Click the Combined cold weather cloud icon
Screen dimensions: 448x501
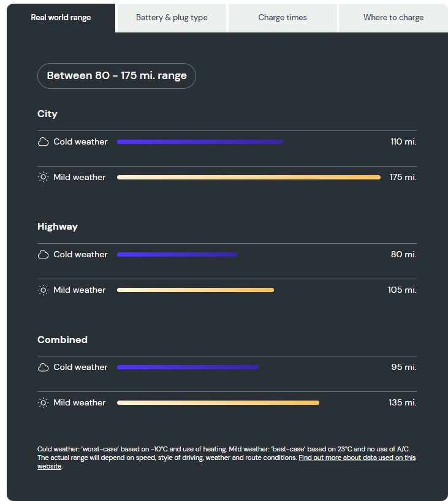(x=43, y=367)
